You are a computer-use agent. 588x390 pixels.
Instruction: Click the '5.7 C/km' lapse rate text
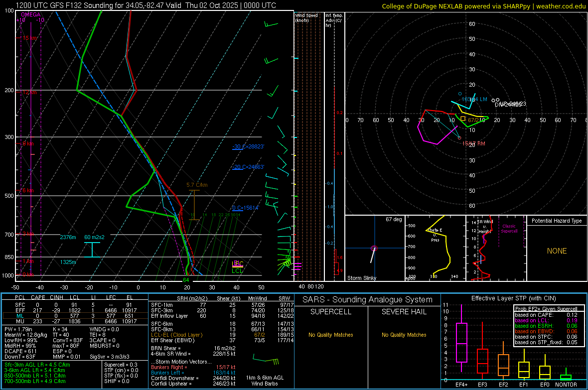tap(197, 185)
